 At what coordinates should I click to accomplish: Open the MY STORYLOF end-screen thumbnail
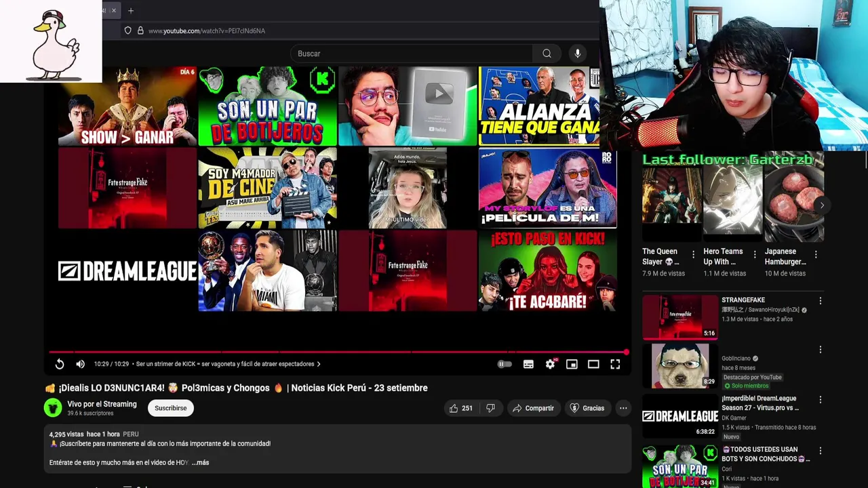click(547, 188)
